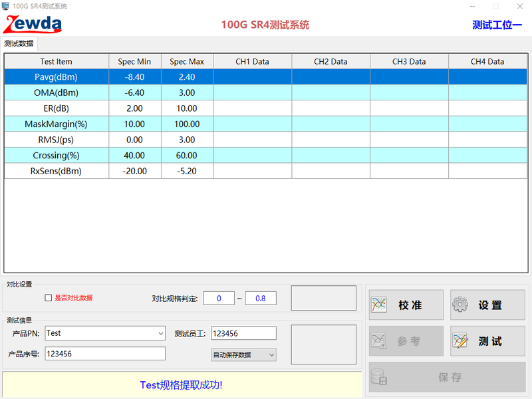This screenshot has width=532, height=399.
Task: Select the ER(dB) test item
Action: pyautogui.click(x=56, y=108)
